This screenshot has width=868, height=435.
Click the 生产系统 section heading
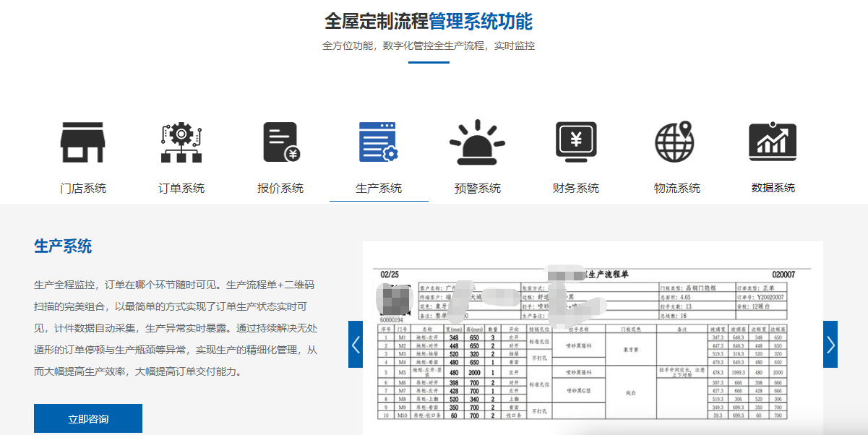pyautogui.click(x=63, y=246)
